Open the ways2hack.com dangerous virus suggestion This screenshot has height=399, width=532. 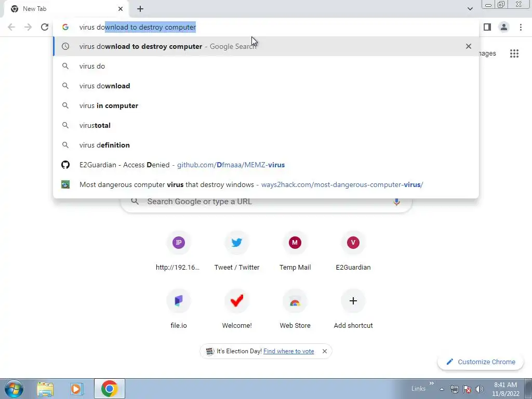[266, 184]
